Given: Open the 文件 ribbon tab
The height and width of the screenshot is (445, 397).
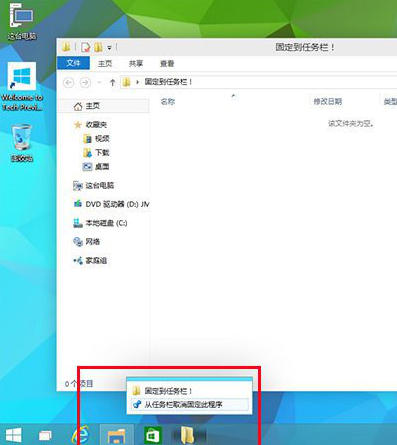Looking at the screenshot, I should [73, 63].
